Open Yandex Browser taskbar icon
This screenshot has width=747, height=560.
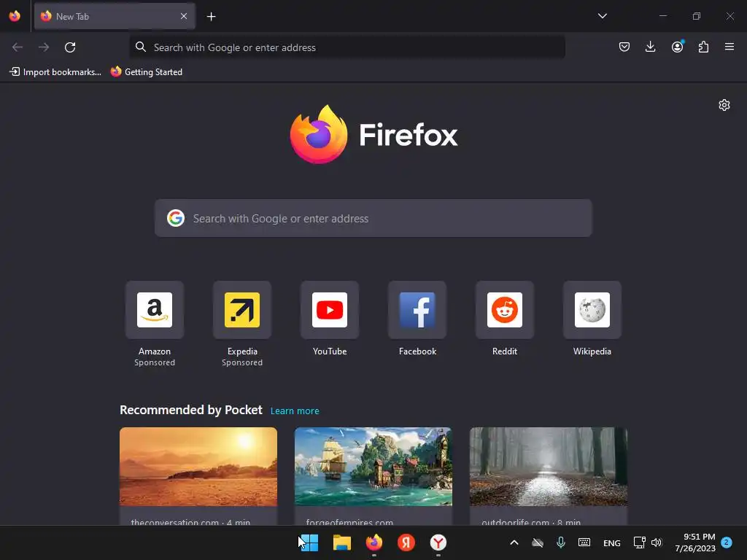(x=438, y=542)
